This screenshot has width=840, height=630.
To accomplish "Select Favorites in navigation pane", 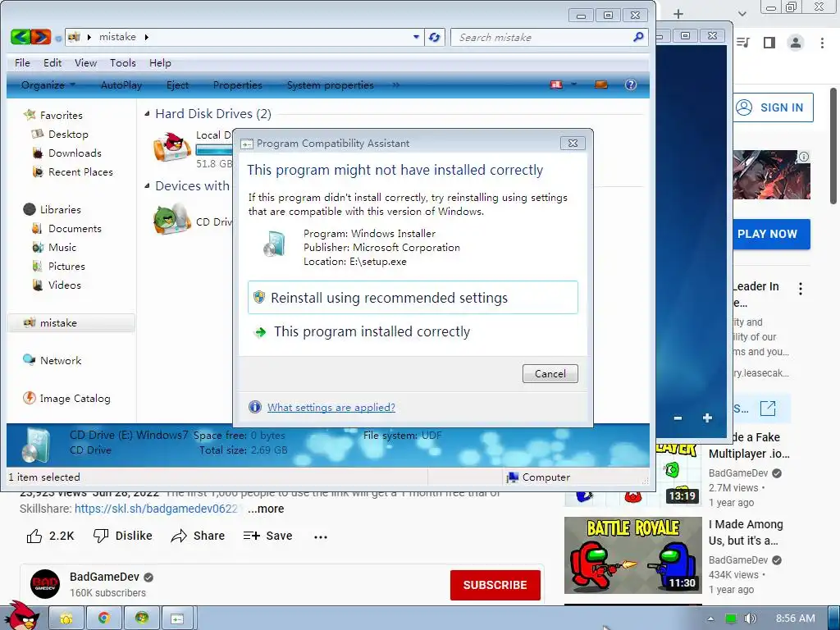I will pyautogui.click(x=61, y=115).
